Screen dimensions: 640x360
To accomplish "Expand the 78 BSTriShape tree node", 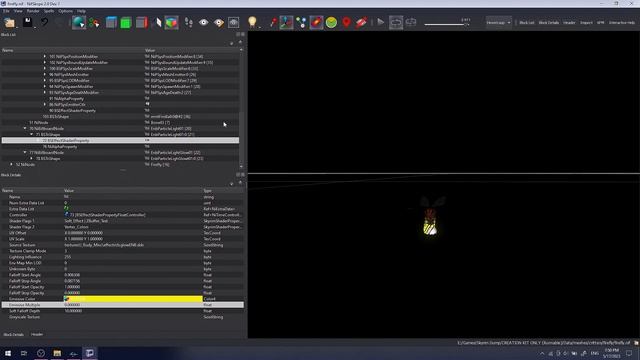I will click(32, 158).
